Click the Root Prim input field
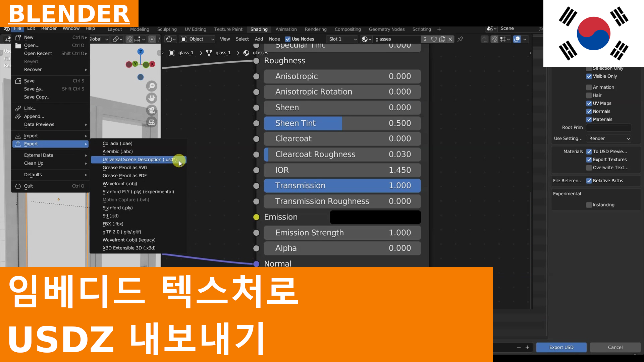 [608, 128]
